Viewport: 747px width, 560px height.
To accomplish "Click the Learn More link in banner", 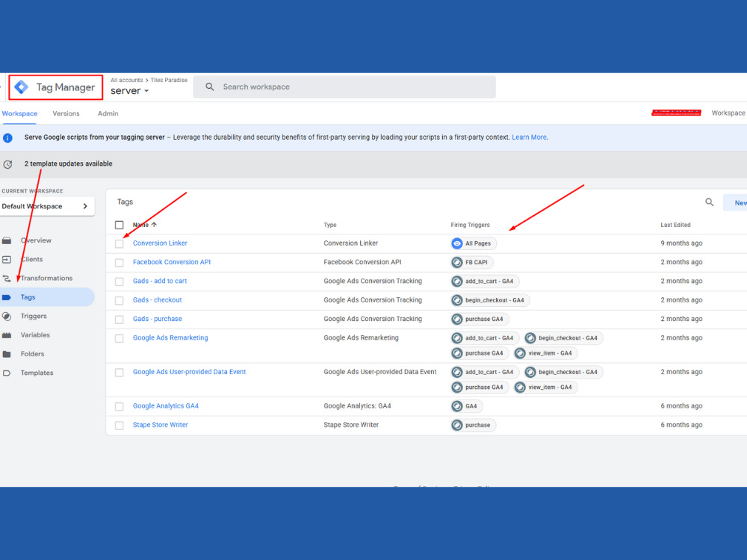I will click(529, 137).
